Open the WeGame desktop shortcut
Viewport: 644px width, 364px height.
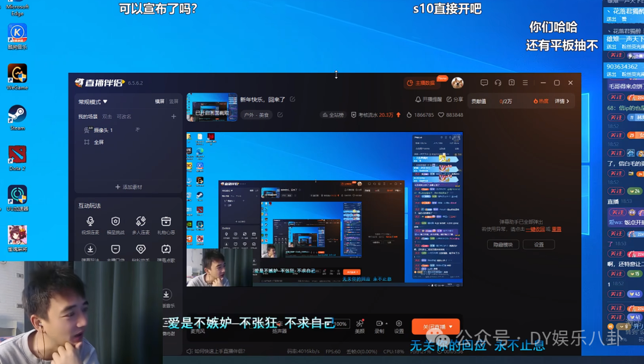point(17,77)
